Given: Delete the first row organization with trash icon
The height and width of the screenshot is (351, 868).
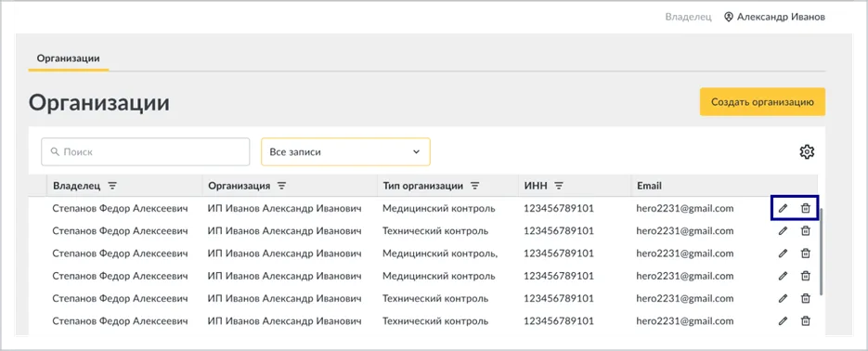Looking at the screenshot, I should coord(806,208).
